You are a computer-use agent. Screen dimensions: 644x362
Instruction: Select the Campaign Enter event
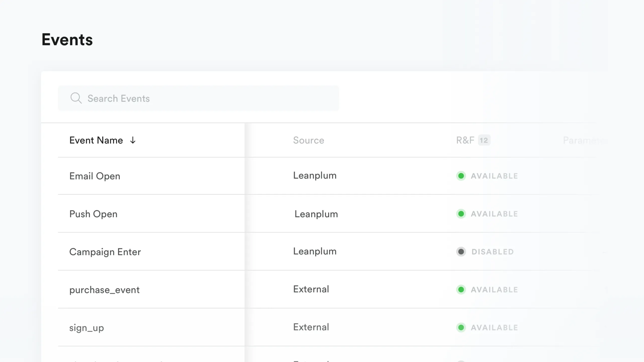coord(105,252)
